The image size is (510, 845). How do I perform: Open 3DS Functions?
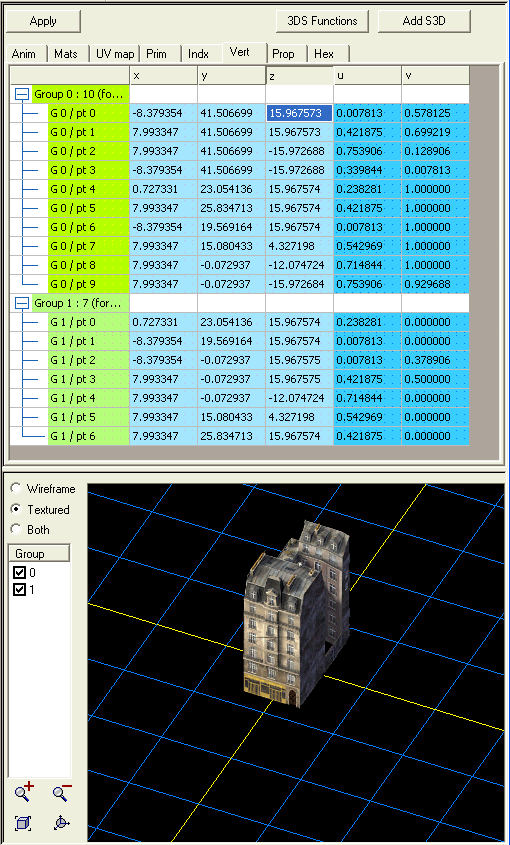[x=322, y=22]
